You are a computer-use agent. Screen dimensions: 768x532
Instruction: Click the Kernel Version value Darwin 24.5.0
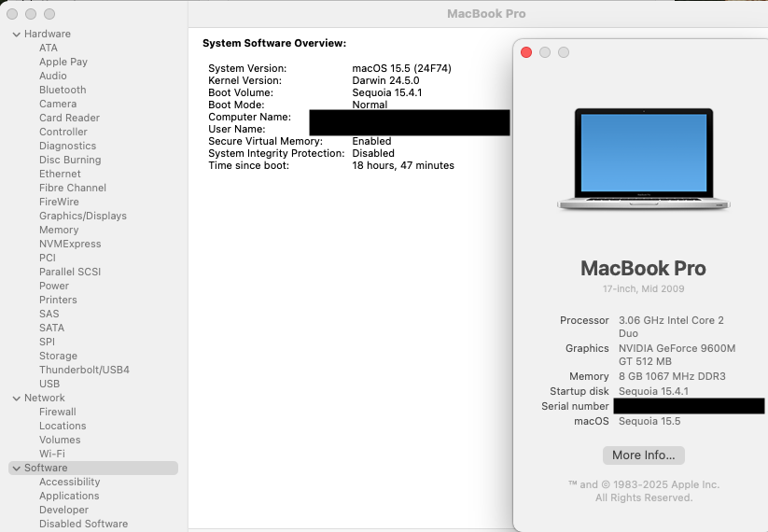click(385, 81)
